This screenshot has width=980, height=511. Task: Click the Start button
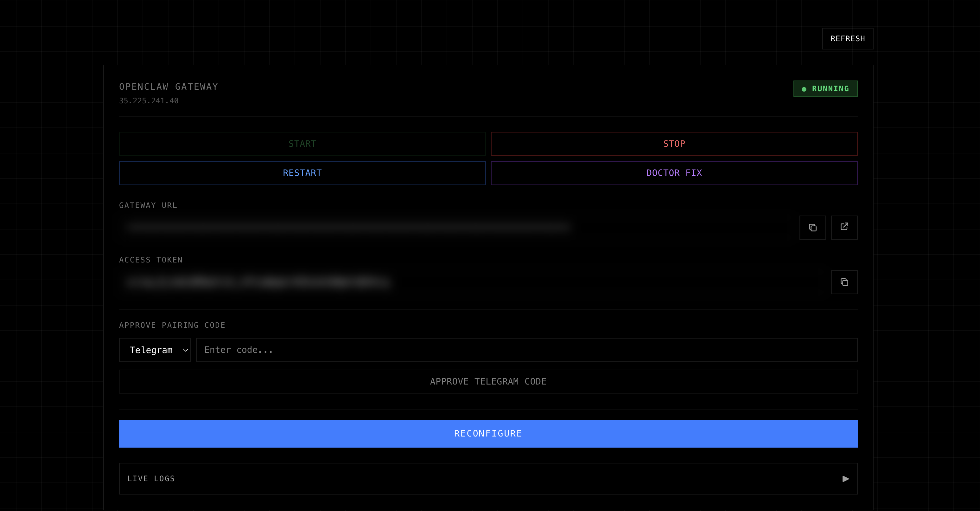(302, 144)
